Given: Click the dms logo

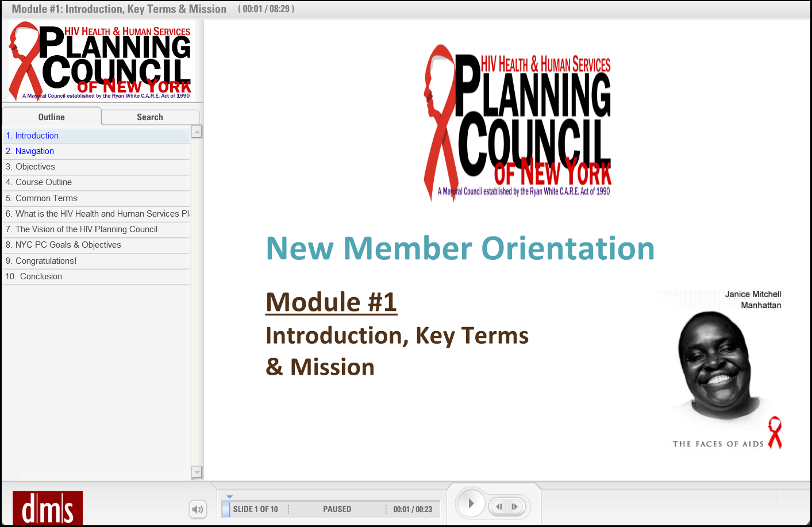Looking at the screenshot, I should [48, 509].
